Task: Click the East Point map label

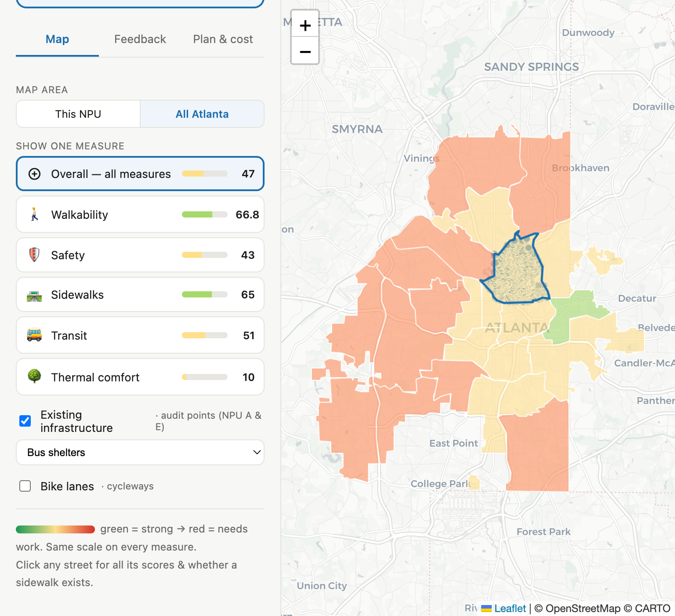Action: click(x=454, y=443)
